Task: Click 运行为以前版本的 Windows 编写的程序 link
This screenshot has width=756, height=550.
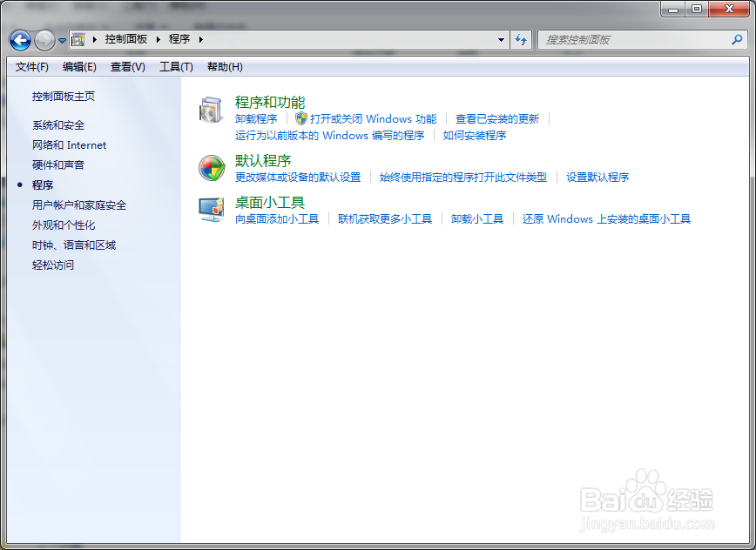Action: pos(330,136)
